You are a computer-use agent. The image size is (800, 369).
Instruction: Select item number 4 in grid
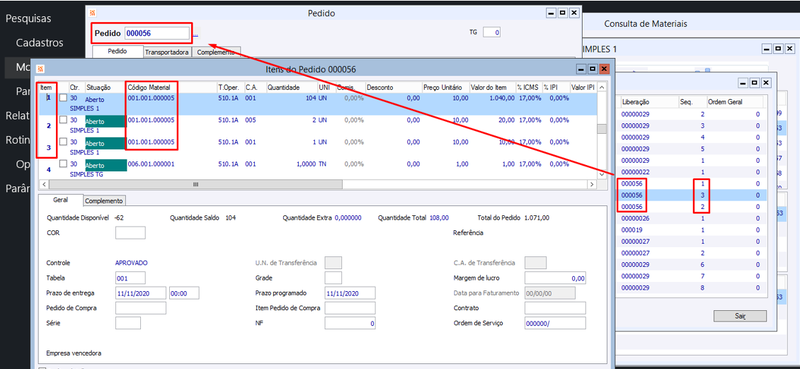tap(49, 169)
